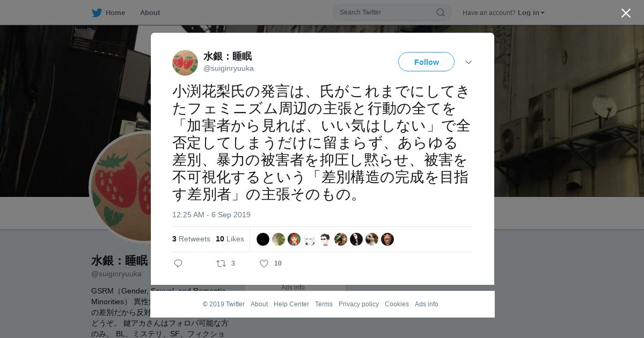Click the red-haired liker avatar
This screenshot has width=644, height=338.
pyautogui.click(x=294, y=239)
